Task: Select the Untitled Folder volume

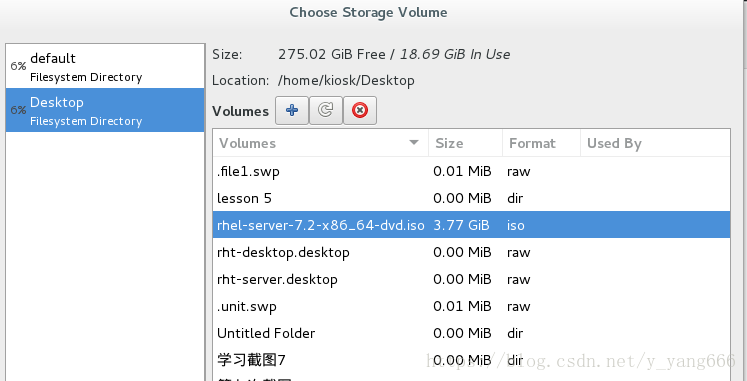Action: (471, 333)
